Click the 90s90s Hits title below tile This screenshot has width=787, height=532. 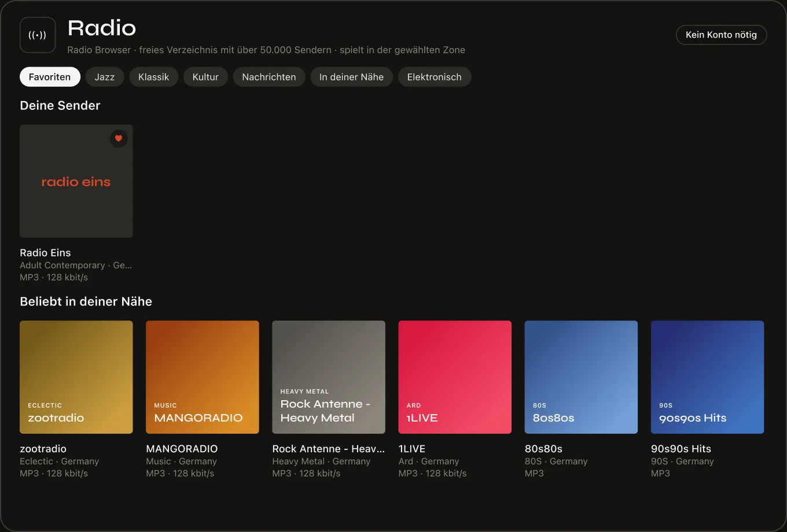[x=681, y=449]
